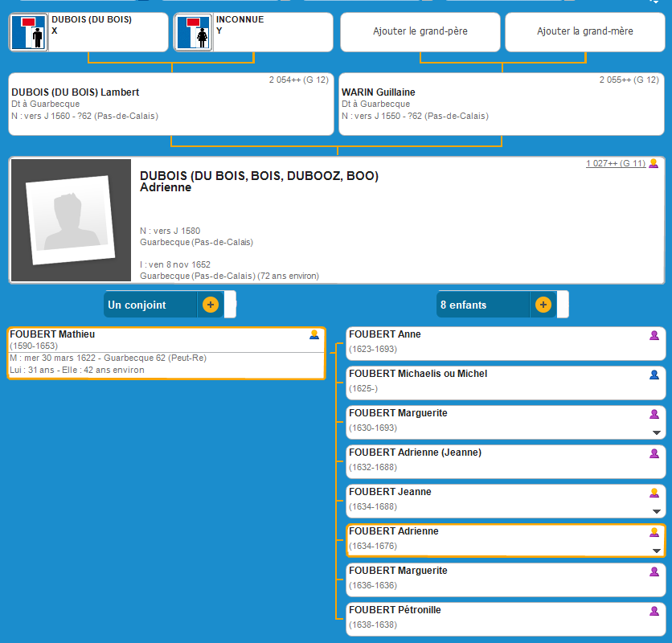The image size is (672, 643).
Task: Select the Un conjoint tab
Action: coord(150,305)
